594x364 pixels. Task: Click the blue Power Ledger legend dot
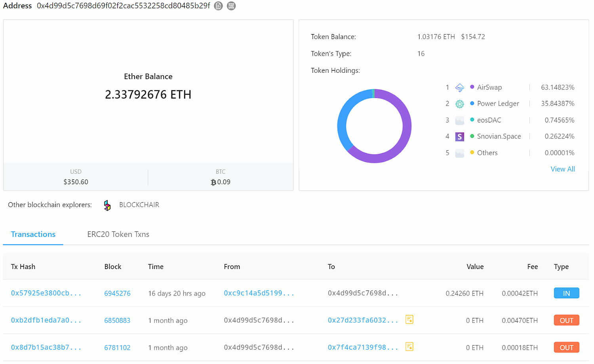472,103
